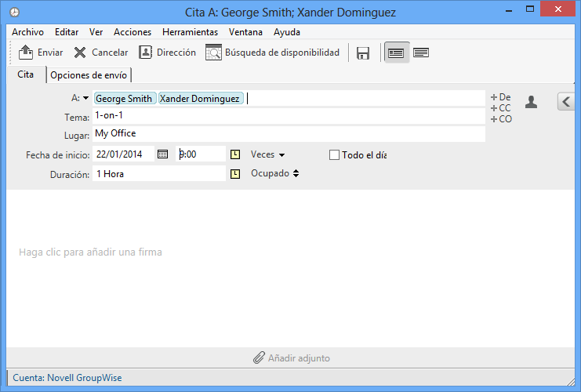Open the Ventana menu
Image resolution: width=581 pixels, height=392 pixels.
245,32
